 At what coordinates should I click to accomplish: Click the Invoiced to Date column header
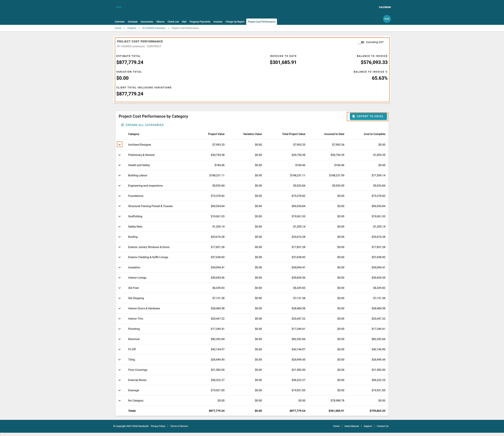(x=334, y=134)
